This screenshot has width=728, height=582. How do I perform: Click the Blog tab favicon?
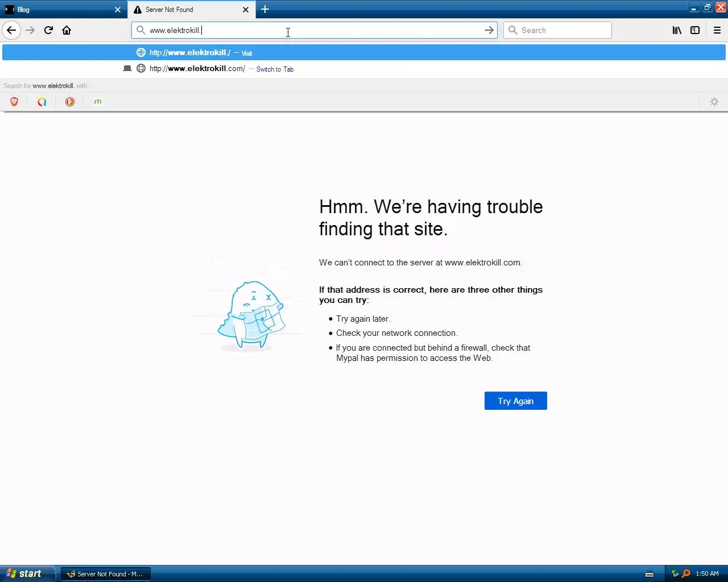[x=10, y=10]
